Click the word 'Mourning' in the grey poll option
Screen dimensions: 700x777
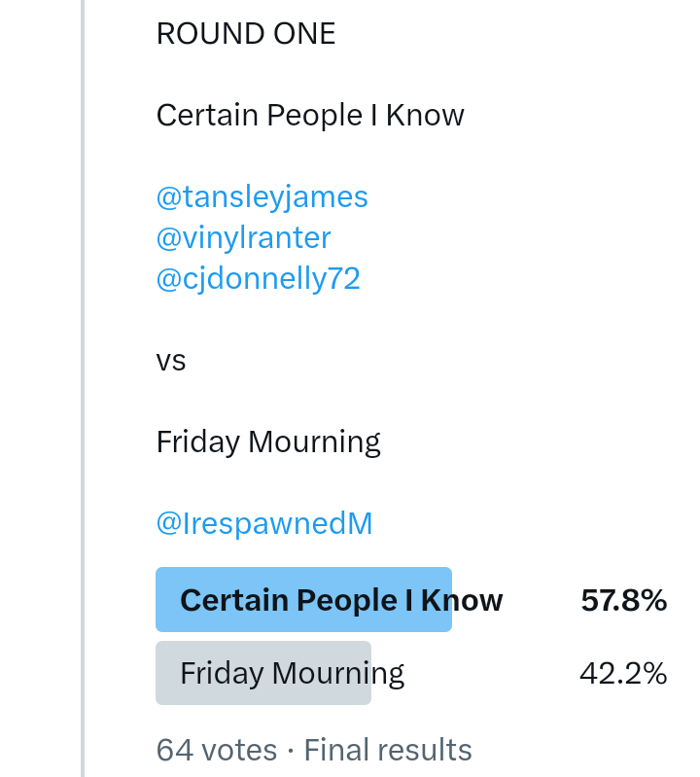[337, 673]
